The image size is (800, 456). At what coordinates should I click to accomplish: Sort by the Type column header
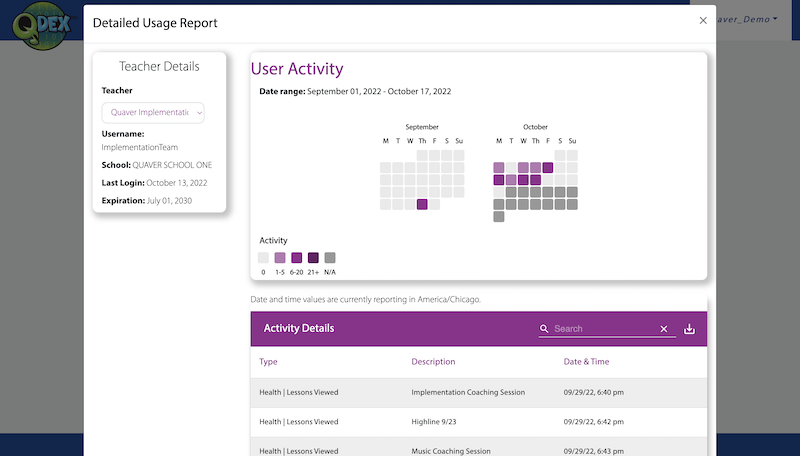click(x=268, y=362)
